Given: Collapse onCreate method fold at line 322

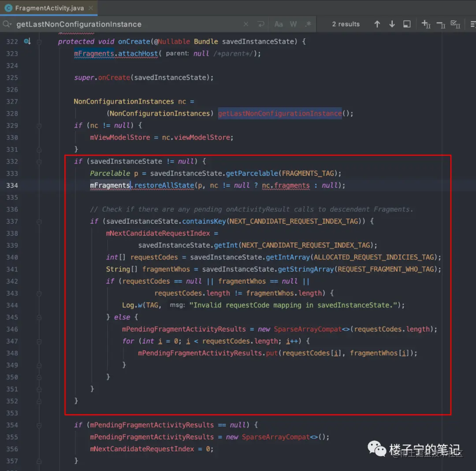Looking at the screenshot, I should (x=39, y=41).
